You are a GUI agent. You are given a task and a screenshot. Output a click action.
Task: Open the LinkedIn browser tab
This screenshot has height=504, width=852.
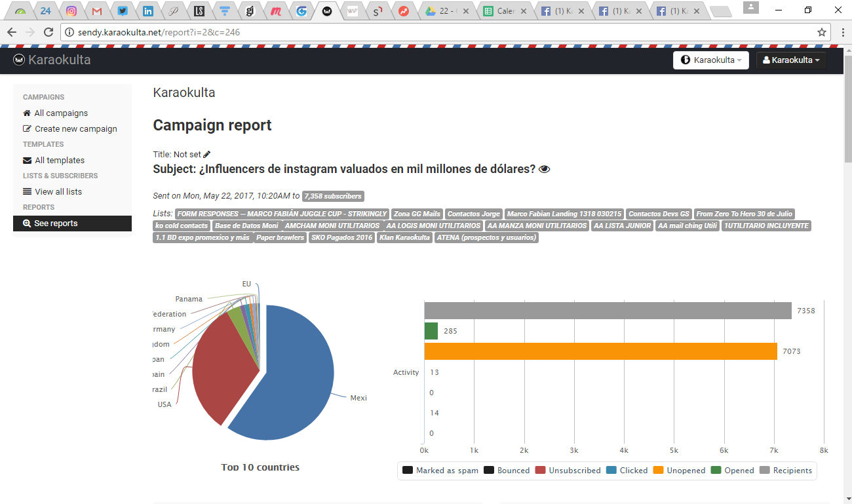click(148, 11)
